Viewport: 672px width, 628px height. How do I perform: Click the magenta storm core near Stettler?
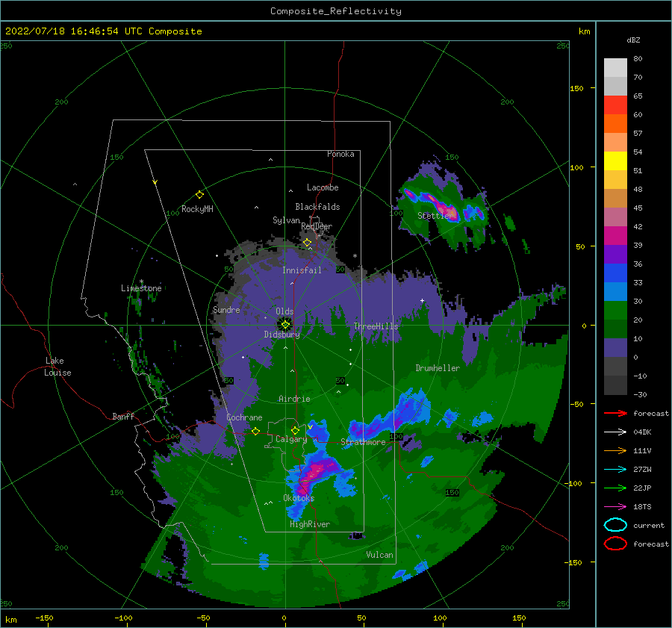[448, 210]
